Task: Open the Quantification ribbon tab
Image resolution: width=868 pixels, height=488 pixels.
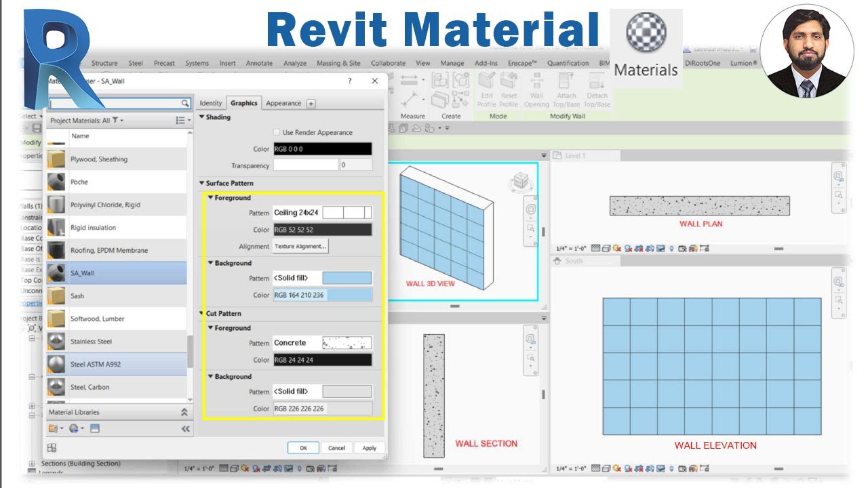Action: pyautogui.click(x=568, y=63)
